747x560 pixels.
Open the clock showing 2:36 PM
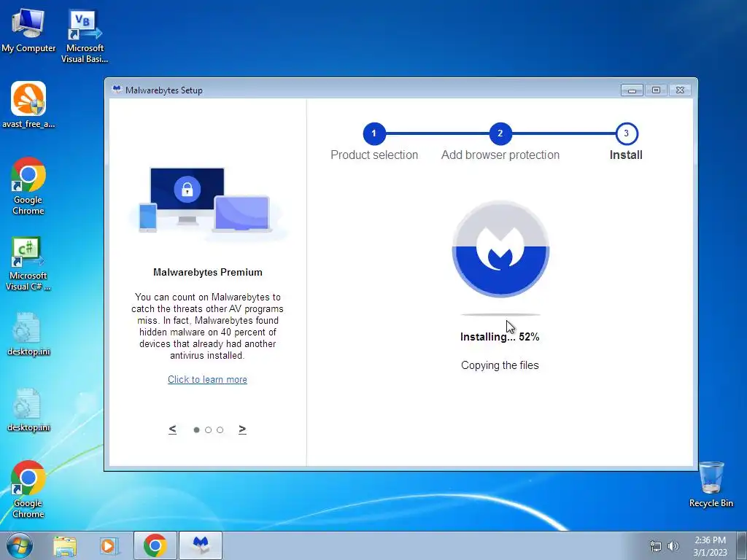tap(710, 545)
